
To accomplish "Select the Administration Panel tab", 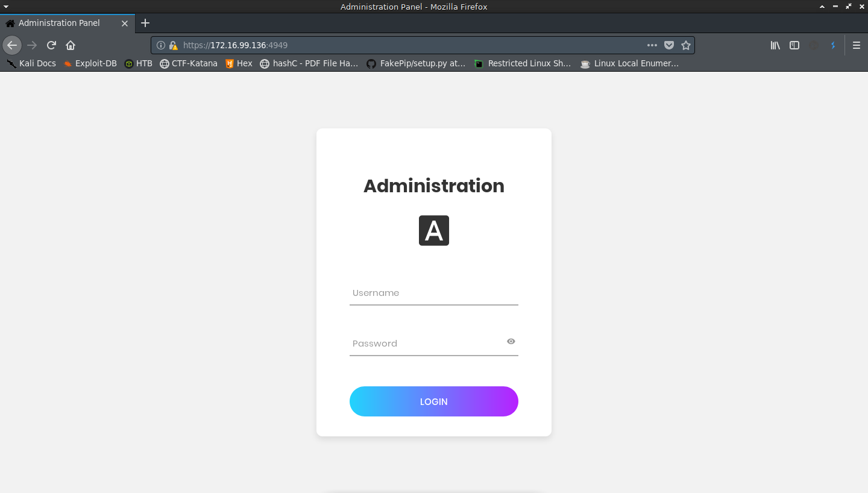I will pyautogui.click(x=67, y=23).
